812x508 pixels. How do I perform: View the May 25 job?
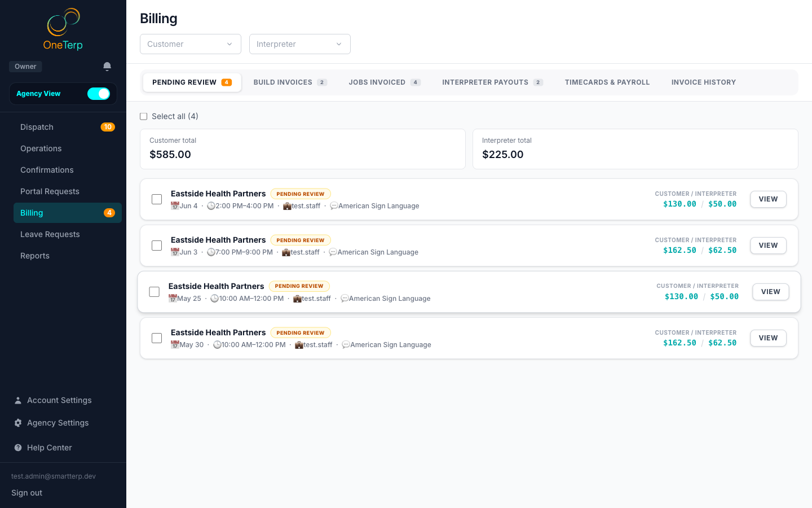(771, 292)
